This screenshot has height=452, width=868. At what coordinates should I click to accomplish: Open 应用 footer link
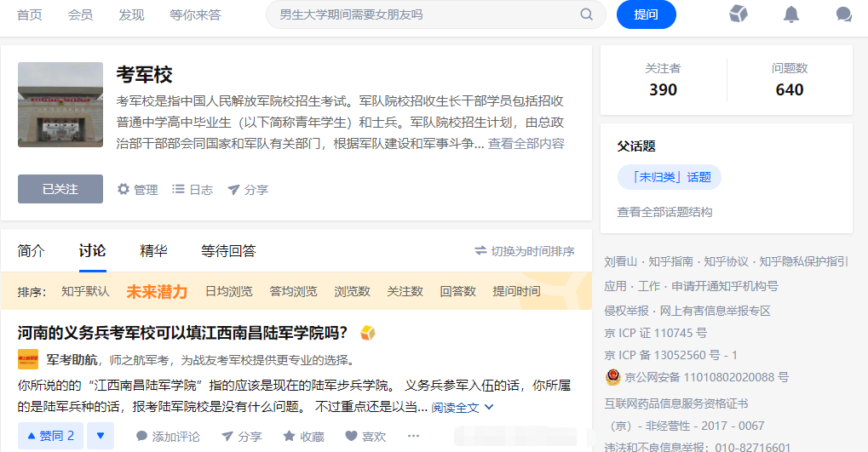616,286
